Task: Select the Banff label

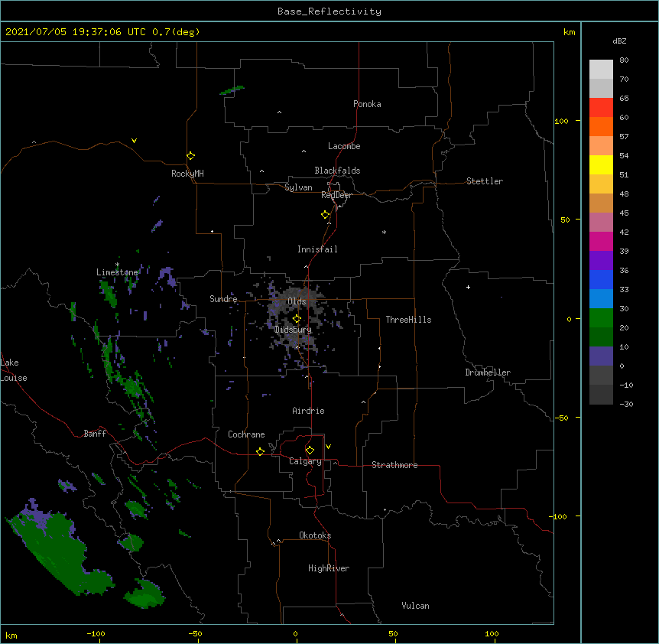Action: click(95, 434)
